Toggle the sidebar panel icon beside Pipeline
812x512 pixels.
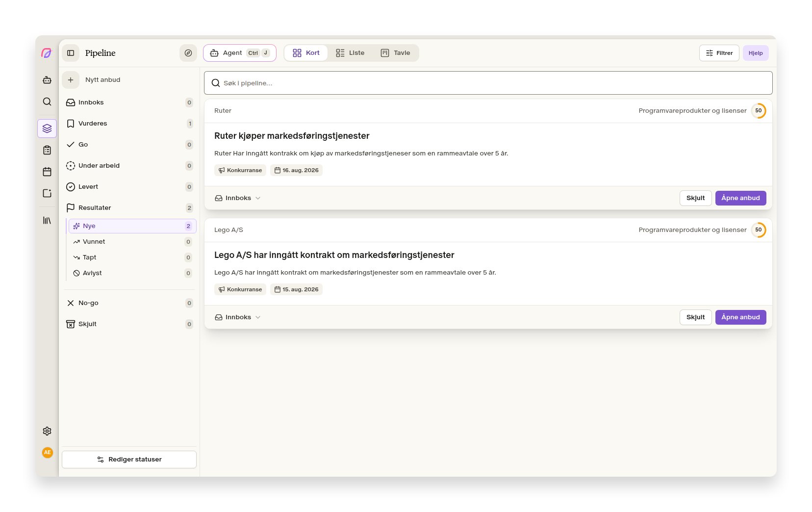pos(71,53)
